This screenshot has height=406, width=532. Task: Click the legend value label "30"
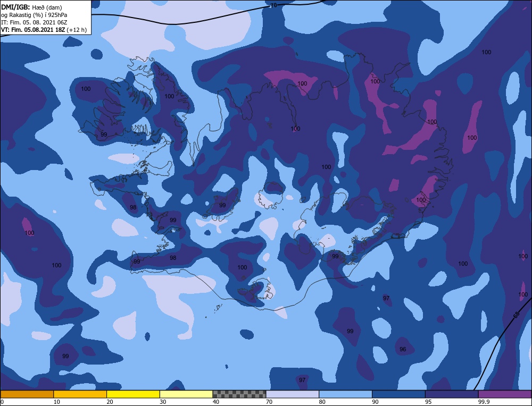(x=163, y=402)
